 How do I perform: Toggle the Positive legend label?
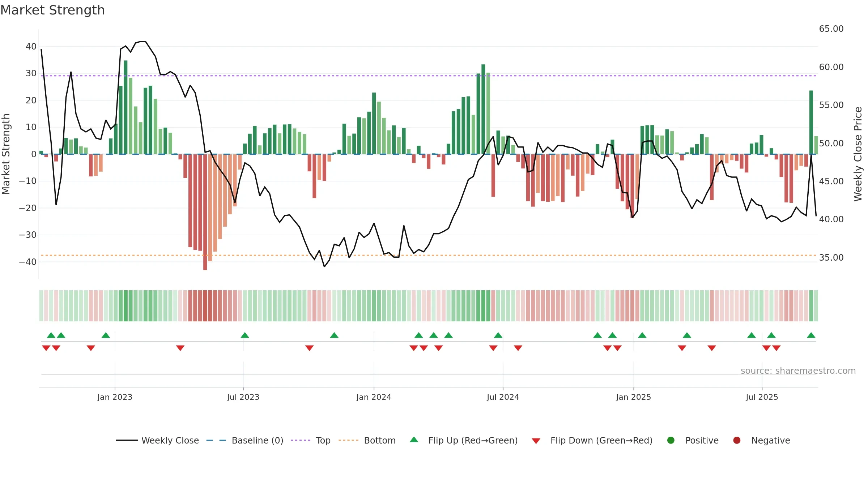click(702, 440)
